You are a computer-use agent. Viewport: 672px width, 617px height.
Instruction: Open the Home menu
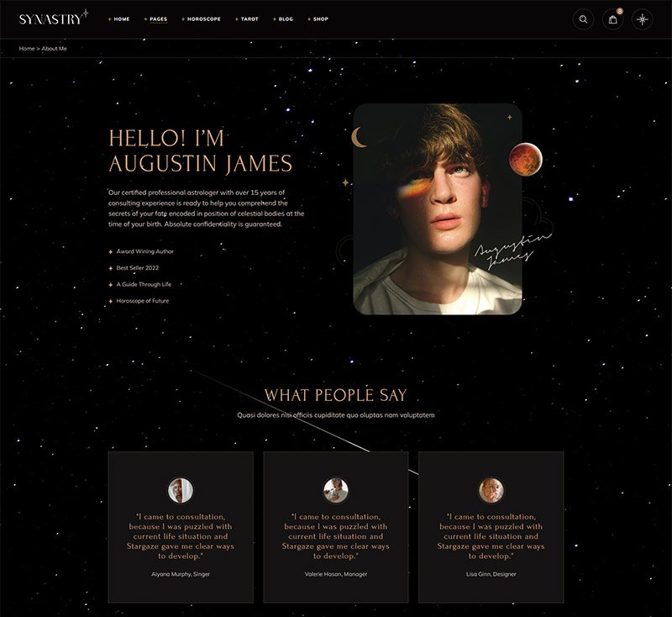[x=121, y=18]
